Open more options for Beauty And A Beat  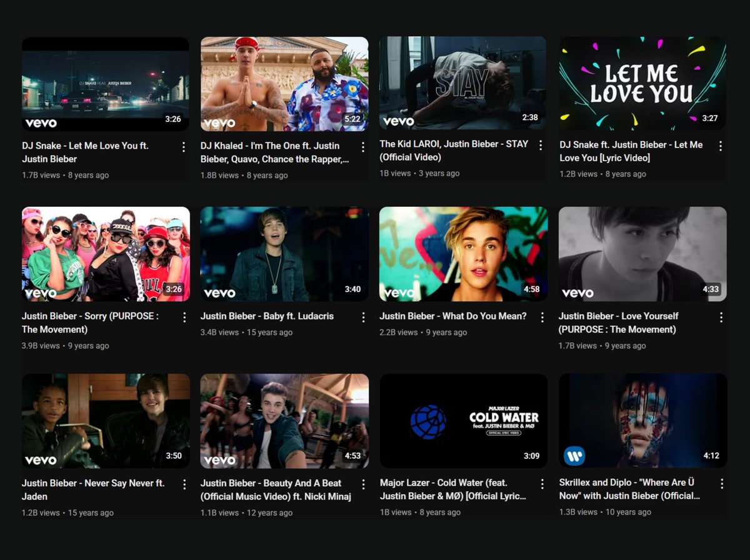click(x=363, y=484)
